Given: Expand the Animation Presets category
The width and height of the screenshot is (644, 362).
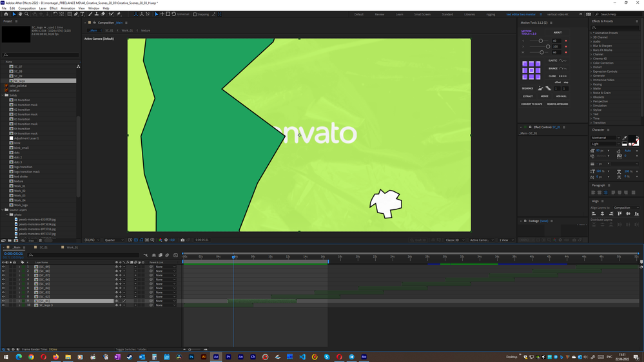Looking at the screenshot, I should tap(591, 33).
